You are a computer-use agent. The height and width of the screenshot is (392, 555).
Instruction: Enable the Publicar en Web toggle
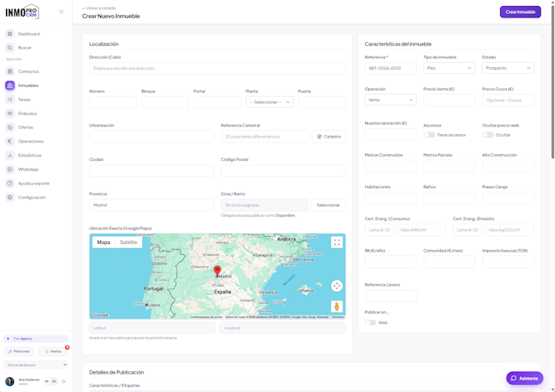[370, 322]
